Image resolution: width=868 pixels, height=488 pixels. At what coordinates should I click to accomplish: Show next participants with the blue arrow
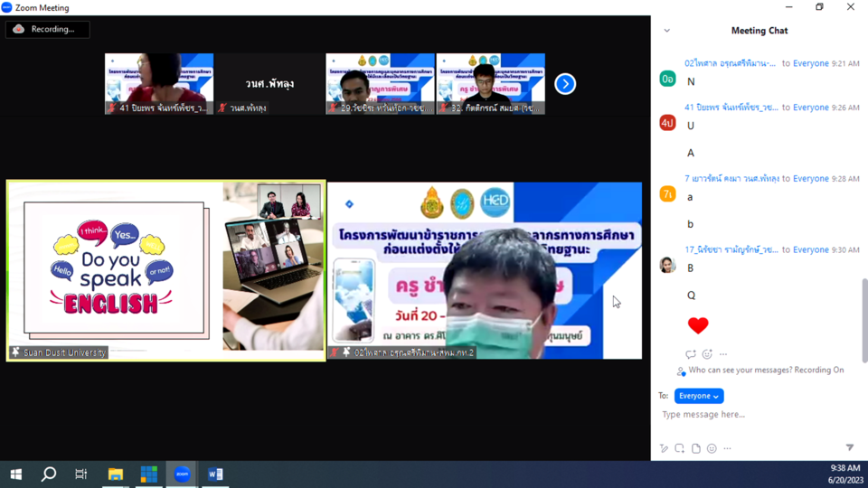point(565,84)
